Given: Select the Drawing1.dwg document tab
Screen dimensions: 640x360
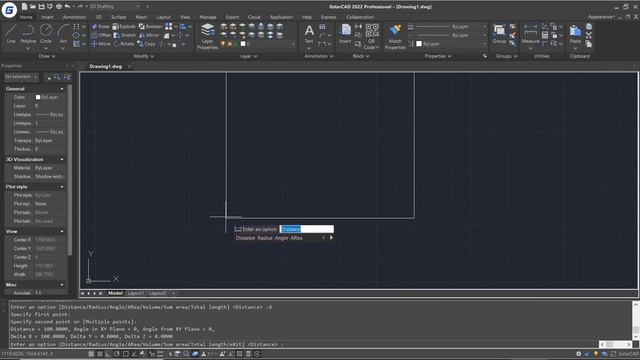Looking at the screenshot, I should pyautogui.click(x=106, y=66).
